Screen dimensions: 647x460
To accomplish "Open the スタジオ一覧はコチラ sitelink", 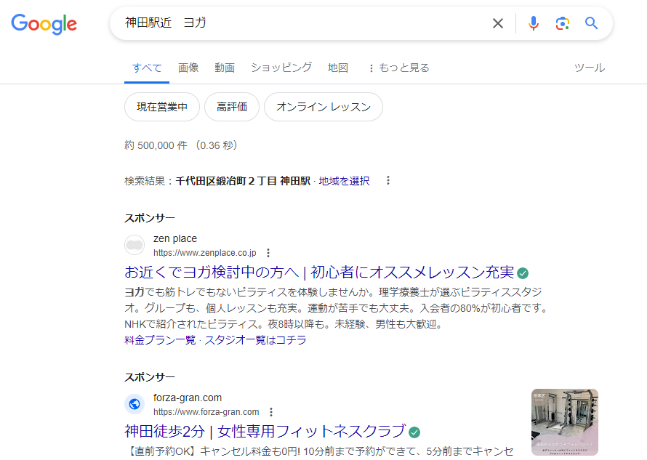I will 255,340.
